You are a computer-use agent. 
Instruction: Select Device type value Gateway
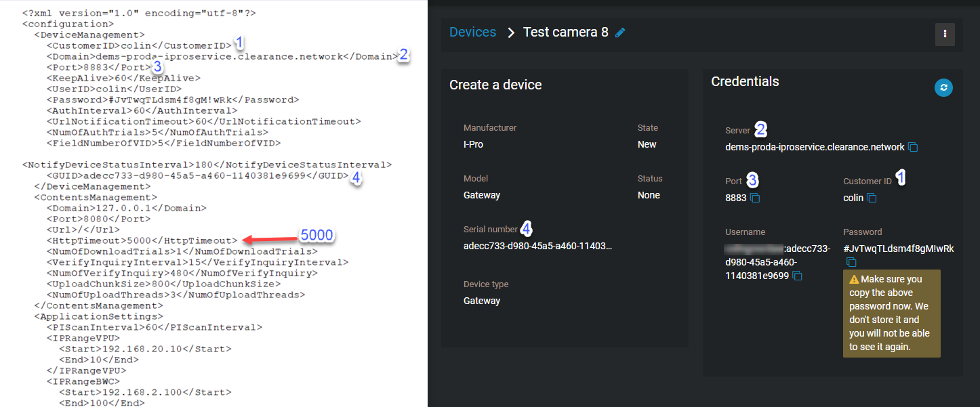coord(482,301)
